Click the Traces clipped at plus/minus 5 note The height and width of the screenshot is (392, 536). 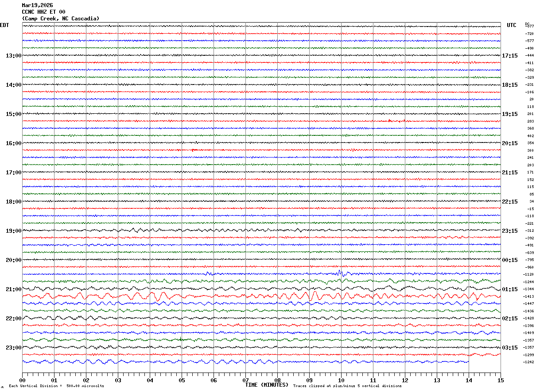point(347,386)
